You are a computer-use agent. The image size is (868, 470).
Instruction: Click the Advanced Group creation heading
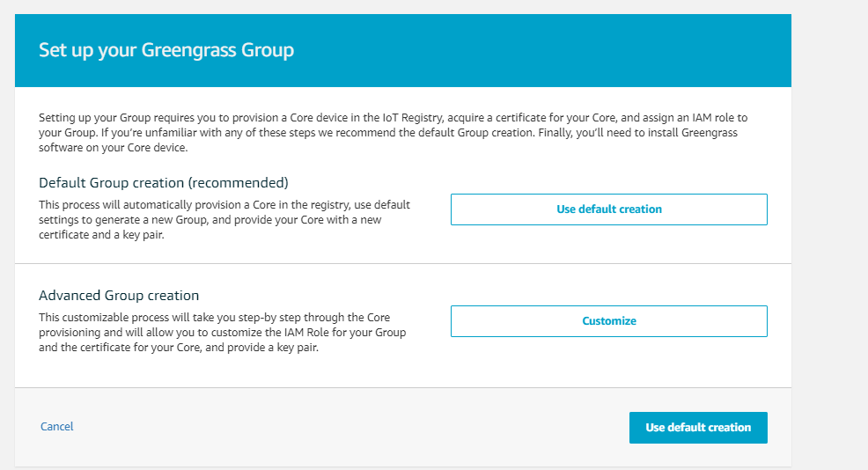pyautogui.click(x=119, y=295)
